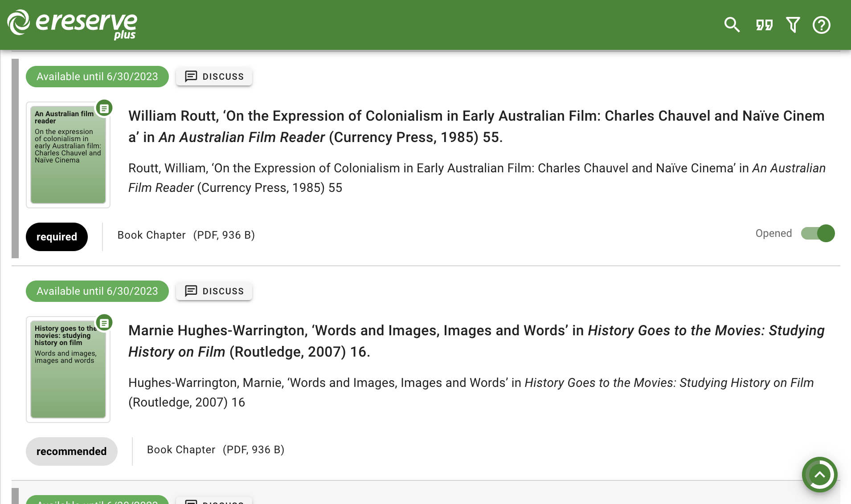Click the grey 'recommended' tag
Image resolution: width=851 pixels, height=504 pixels.
(71, 451)
